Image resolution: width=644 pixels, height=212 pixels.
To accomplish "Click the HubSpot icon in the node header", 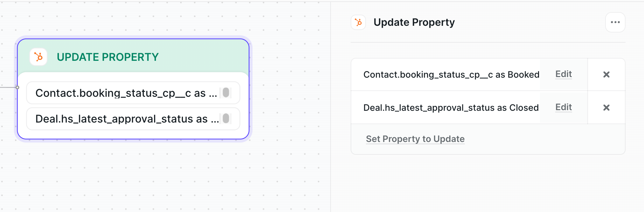I will 38,57.
